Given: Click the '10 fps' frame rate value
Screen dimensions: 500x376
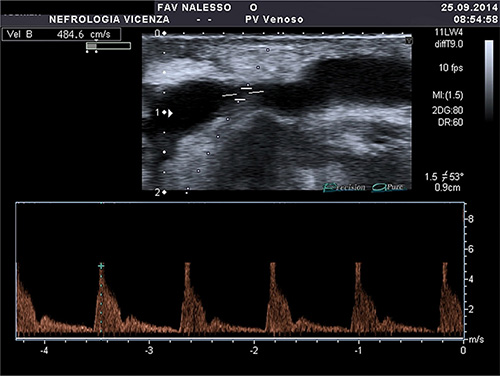Looking at the screenshot, I should (x=451, y=68).
